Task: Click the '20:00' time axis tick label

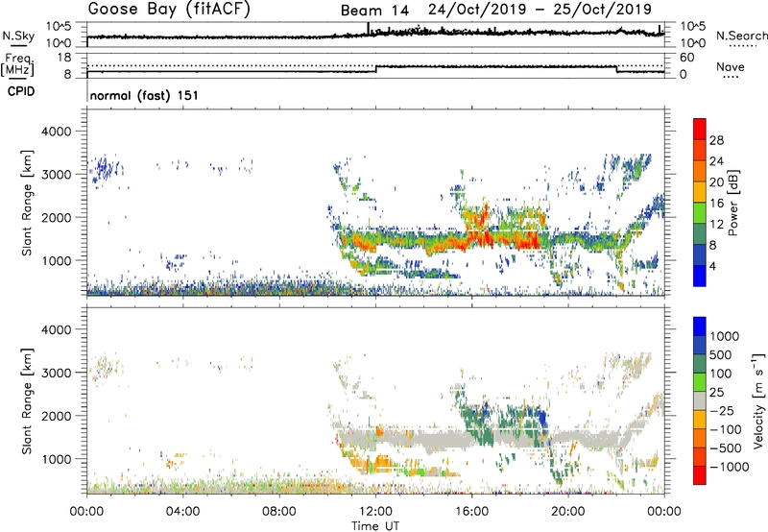Action: click(567, 512)
